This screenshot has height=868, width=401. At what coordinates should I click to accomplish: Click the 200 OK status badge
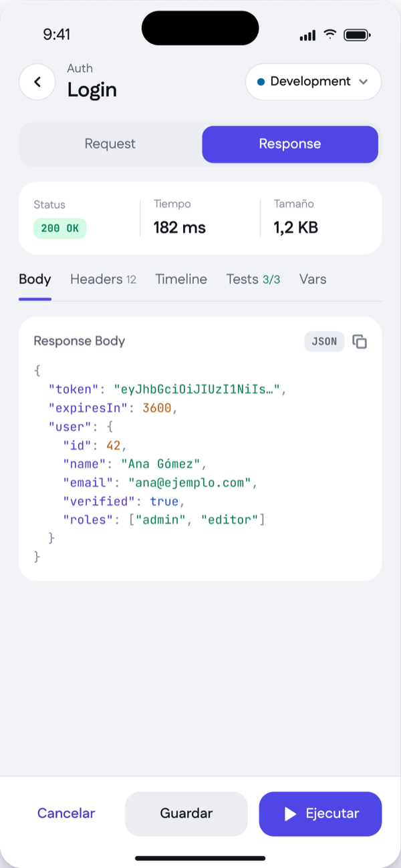pyautogui.click(x=59, y=228)
